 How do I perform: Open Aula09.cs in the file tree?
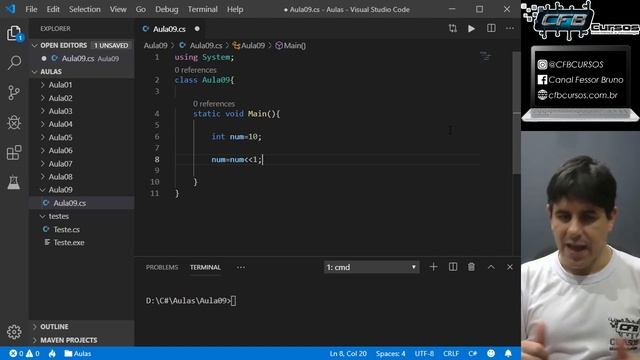[82, 203]
